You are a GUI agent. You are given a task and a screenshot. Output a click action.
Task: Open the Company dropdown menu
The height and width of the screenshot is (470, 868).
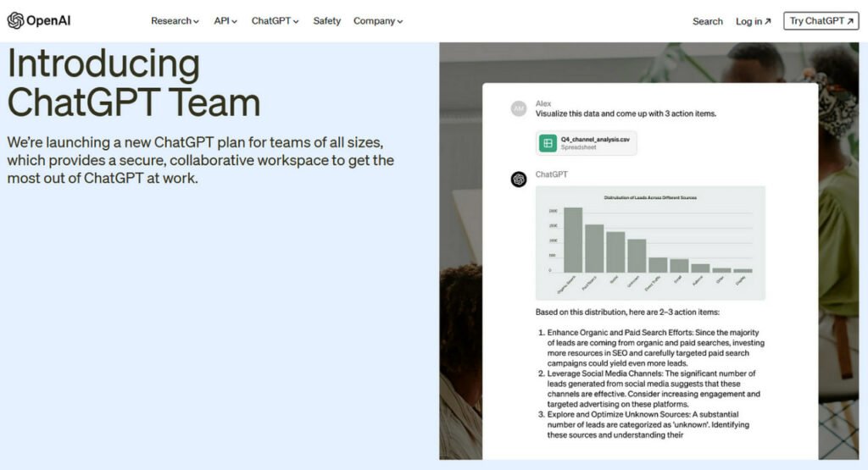(x=378, y=21)
